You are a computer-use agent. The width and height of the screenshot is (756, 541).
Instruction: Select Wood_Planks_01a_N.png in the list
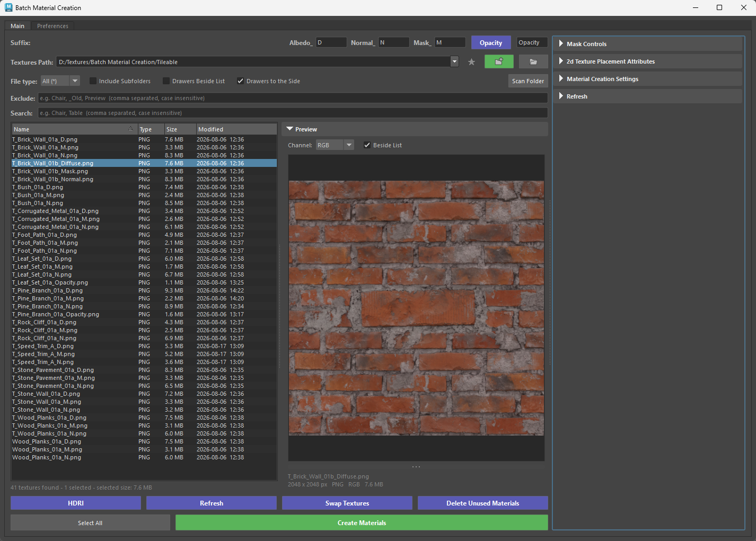144,457
